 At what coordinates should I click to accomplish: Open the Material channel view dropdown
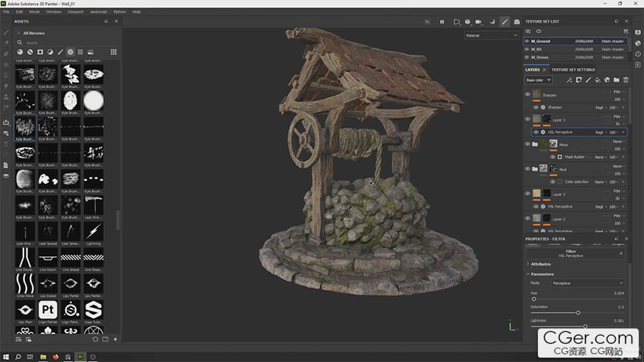click(491, 36)
